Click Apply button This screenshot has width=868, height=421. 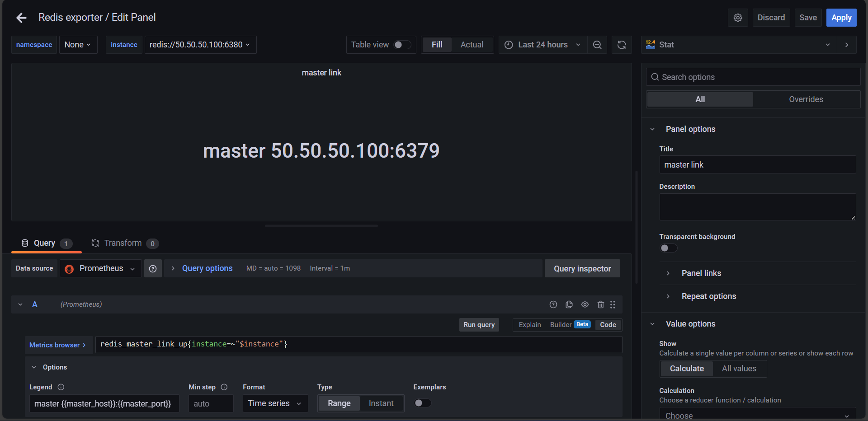click(841, 18)
